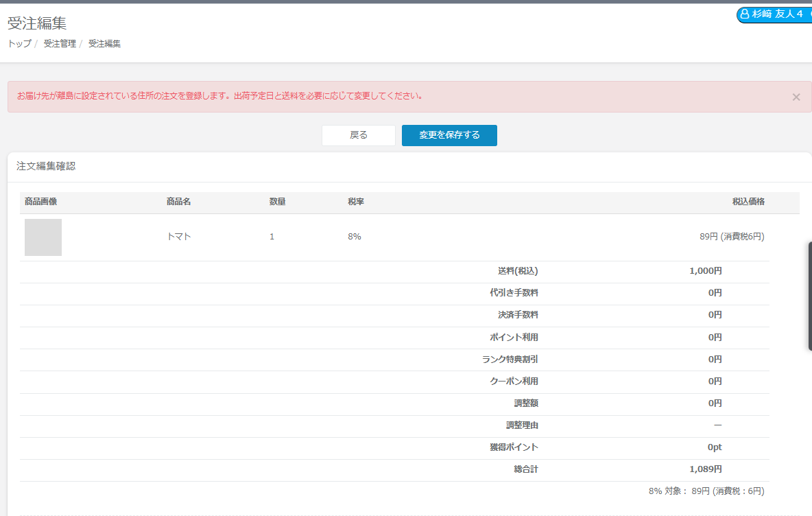The width and height of the screenshot is (812, 516).
Task: Click the 注文編集確認 panel title
Action: (x=46, y=167)
